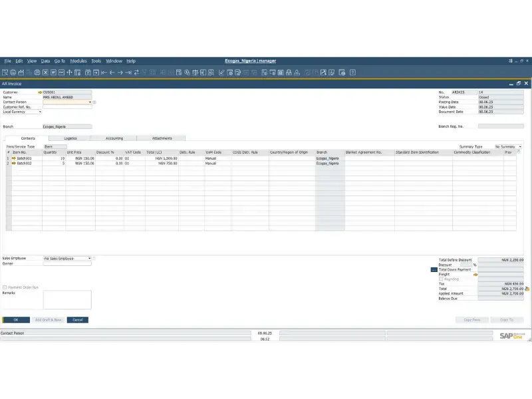Click the Cancel button

pos(78,320)
